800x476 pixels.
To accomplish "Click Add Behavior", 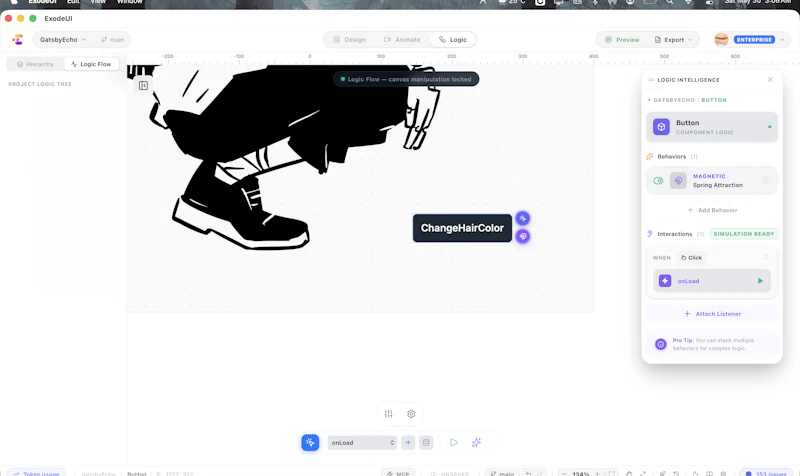I will point(712,210).
